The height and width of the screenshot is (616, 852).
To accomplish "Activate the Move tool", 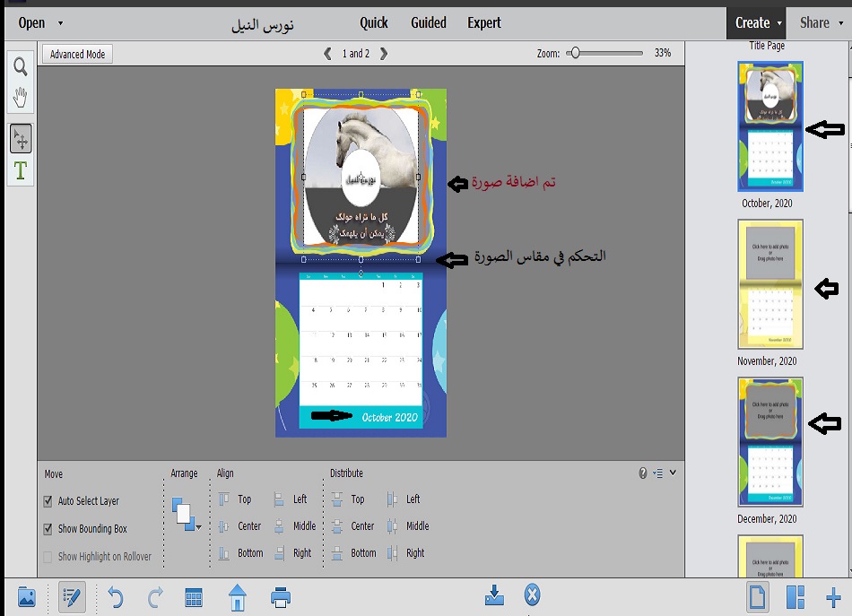I will (20, 139).
